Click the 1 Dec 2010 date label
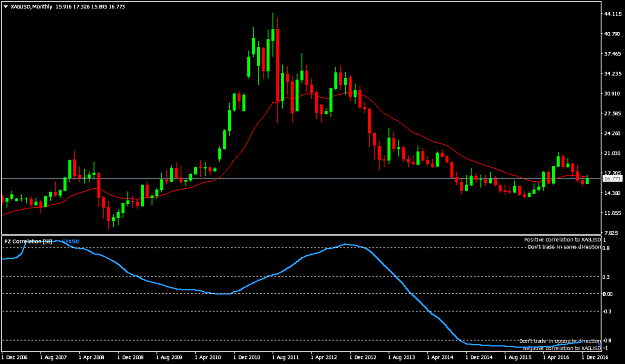 (247, 358)
